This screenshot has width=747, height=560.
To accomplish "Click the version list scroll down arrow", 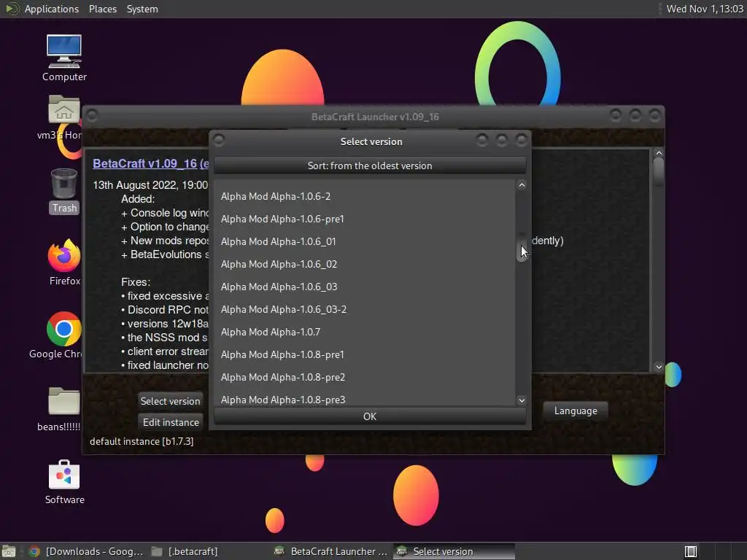I will pos(522,400).
